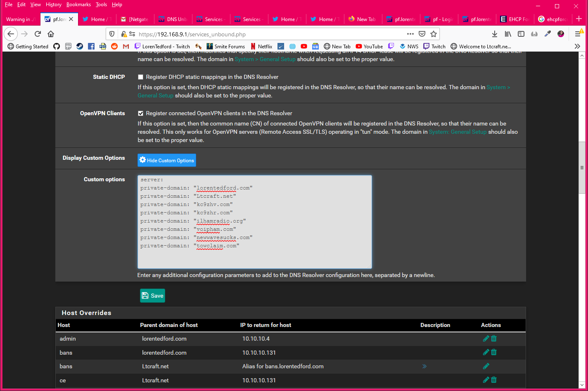The image size is (588, 391).
Task: Uncheck Register connected OpenVPN clients
Action: (x=141, y=114)
